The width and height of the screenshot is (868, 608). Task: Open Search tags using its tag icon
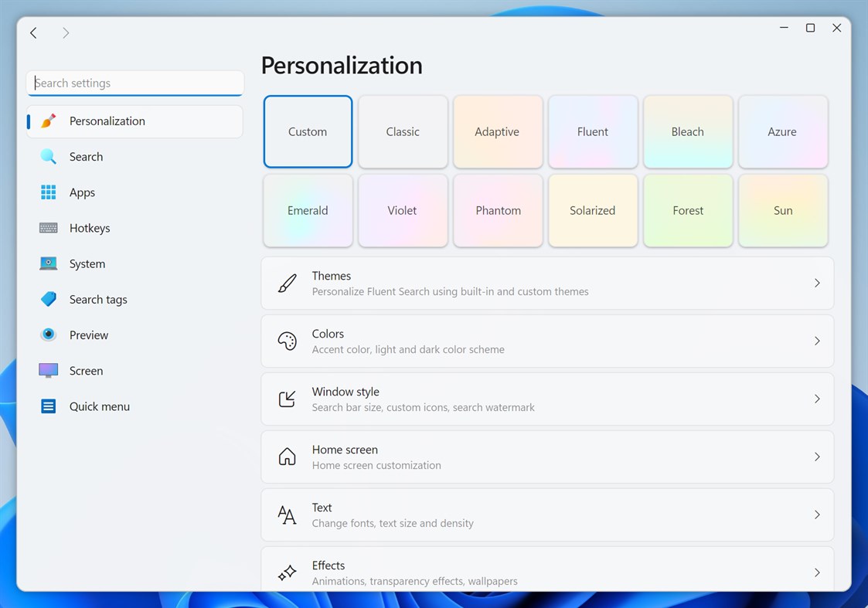48,299
